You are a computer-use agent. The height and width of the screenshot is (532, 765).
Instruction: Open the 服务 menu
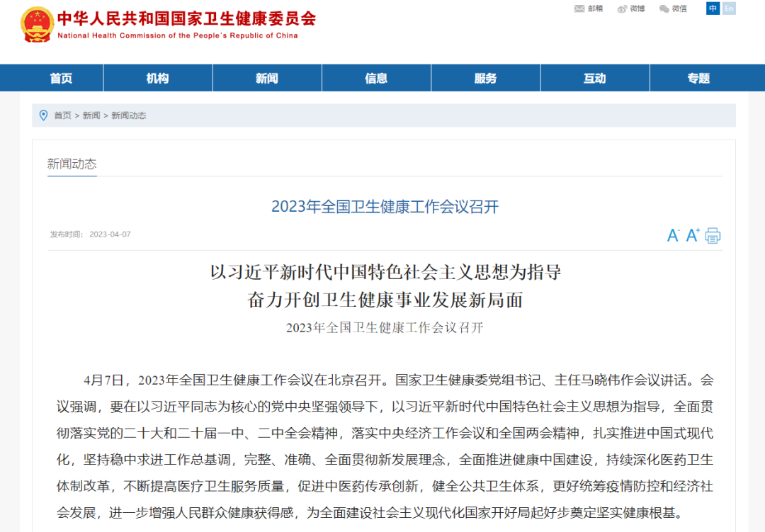(485, 79)
